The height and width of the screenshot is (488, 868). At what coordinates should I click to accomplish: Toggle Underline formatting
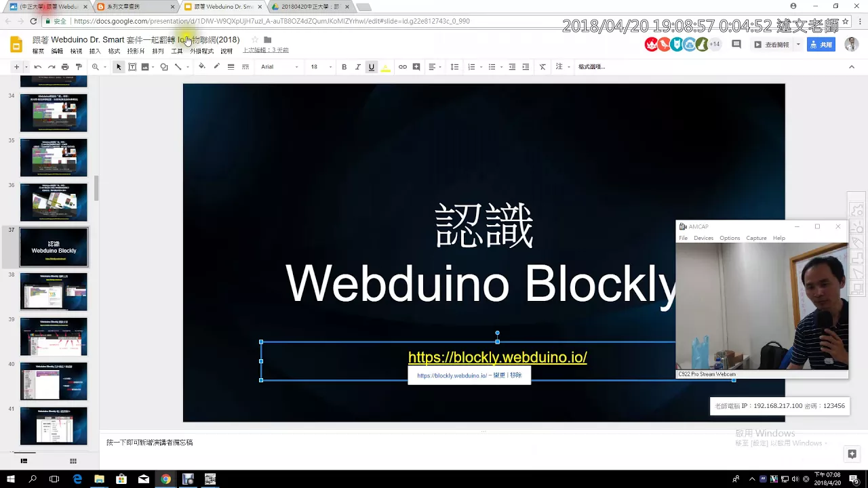tap(372, 67)
